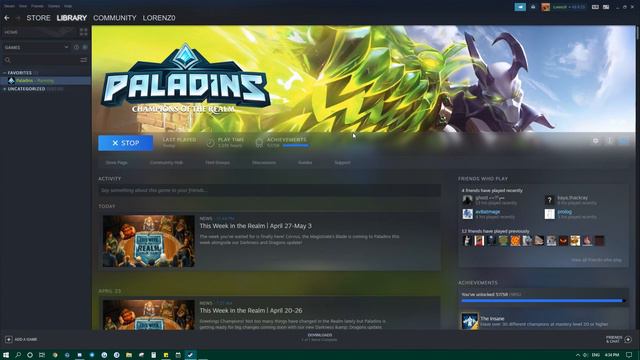This screenshot has width=640, height=360.
Task: Open 'This Week in the Realm | April 27-May 3'
Action: [256, 226]
